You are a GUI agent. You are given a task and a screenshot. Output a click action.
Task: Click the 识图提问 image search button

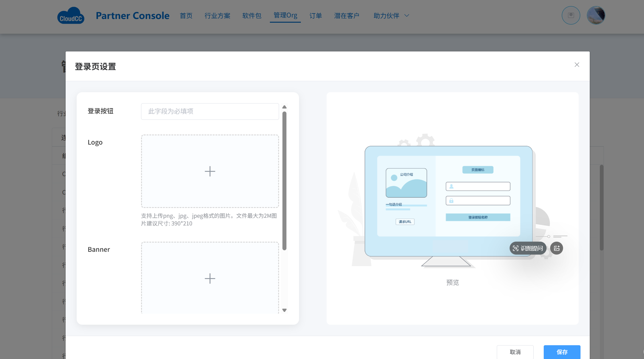tap(528, 248)
